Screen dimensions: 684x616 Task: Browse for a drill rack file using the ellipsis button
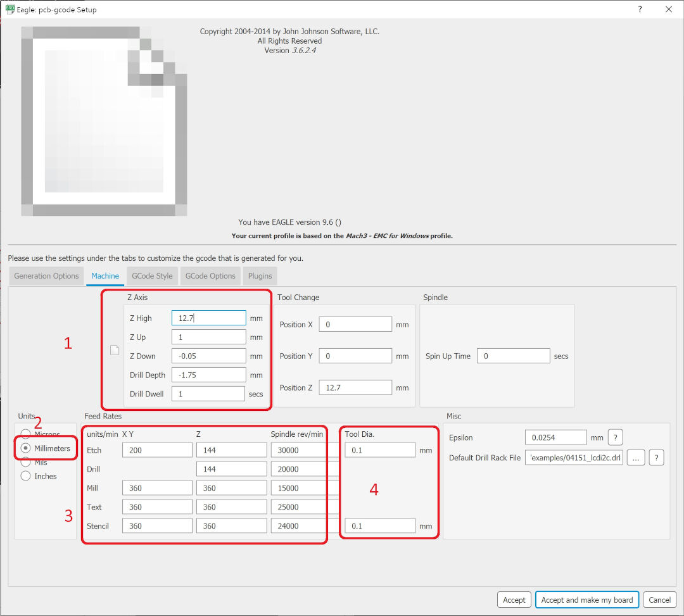tap(636, 457)
